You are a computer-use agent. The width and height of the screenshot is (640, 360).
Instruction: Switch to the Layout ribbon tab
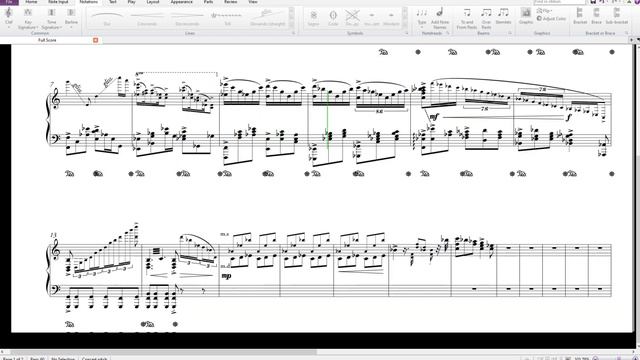point(153,2)
